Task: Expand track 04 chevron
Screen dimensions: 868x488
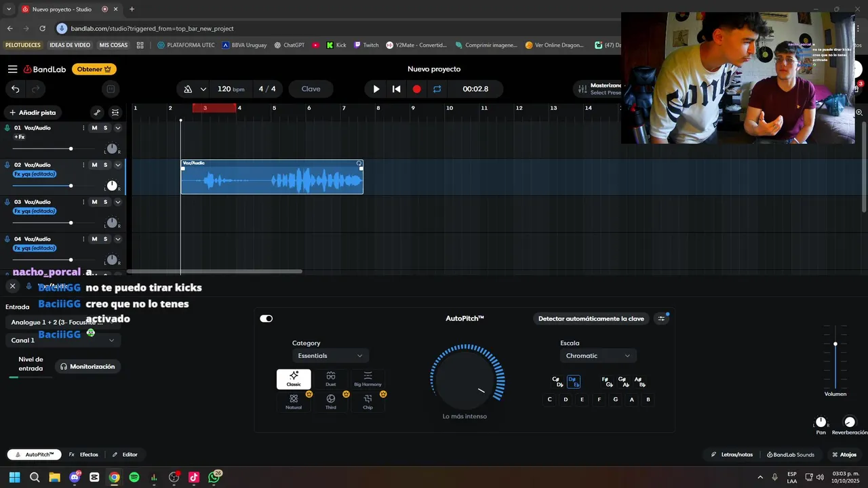Action: pyautogui.click(x=117, y=239)
